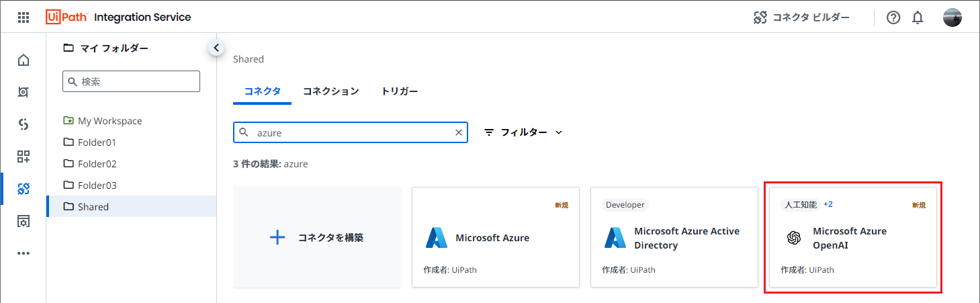The width and height of the screenshot is (980, 303).
Task: Go to Home in left sidebar
Action: (x=24, y=60)
